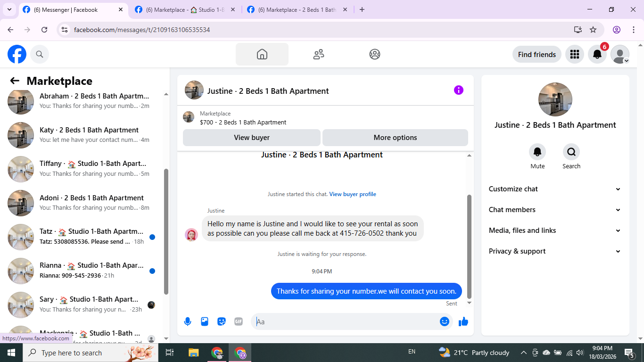Go to the Home feed icon
This screenshot has width=644, height=362.
click(x=262, y=54)
